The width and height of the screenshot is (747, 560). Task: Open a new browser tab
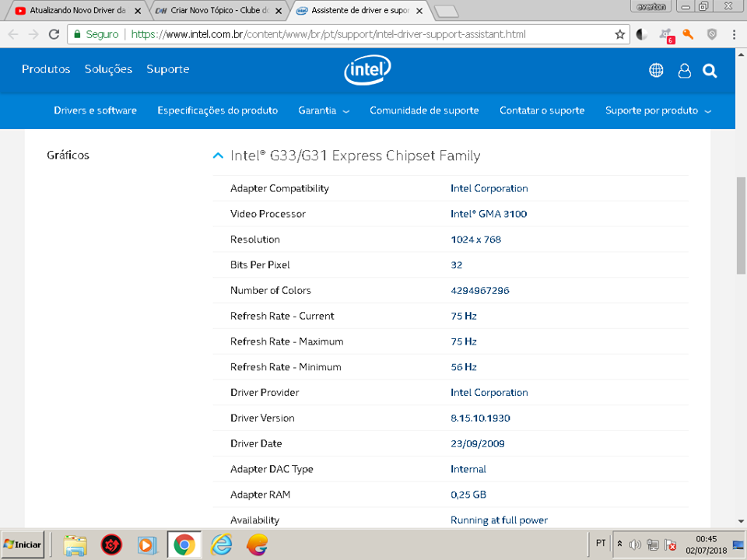point(447,12)
